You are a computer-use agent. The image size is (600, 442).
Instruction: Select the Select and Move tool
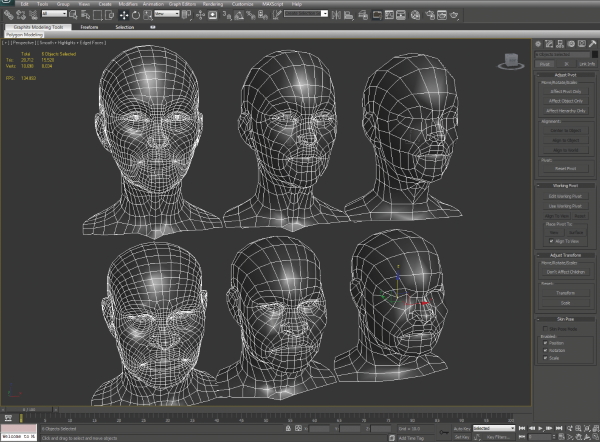pos(123,14)
